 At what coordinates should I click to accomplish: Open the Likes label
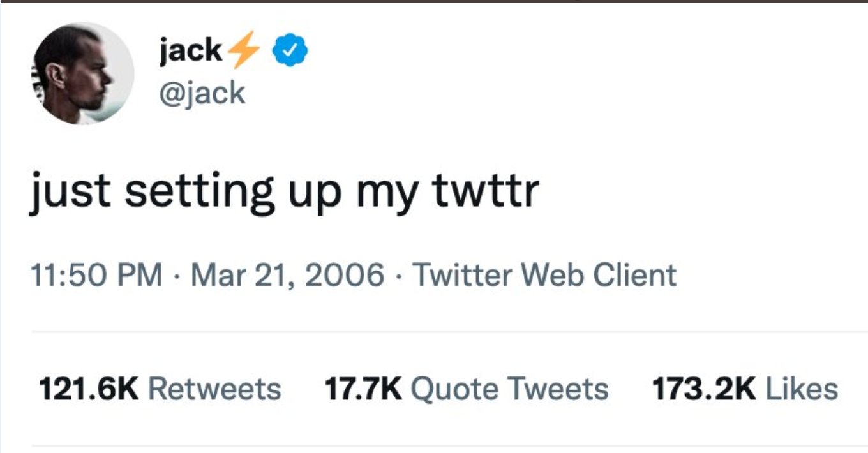point(802,389)
